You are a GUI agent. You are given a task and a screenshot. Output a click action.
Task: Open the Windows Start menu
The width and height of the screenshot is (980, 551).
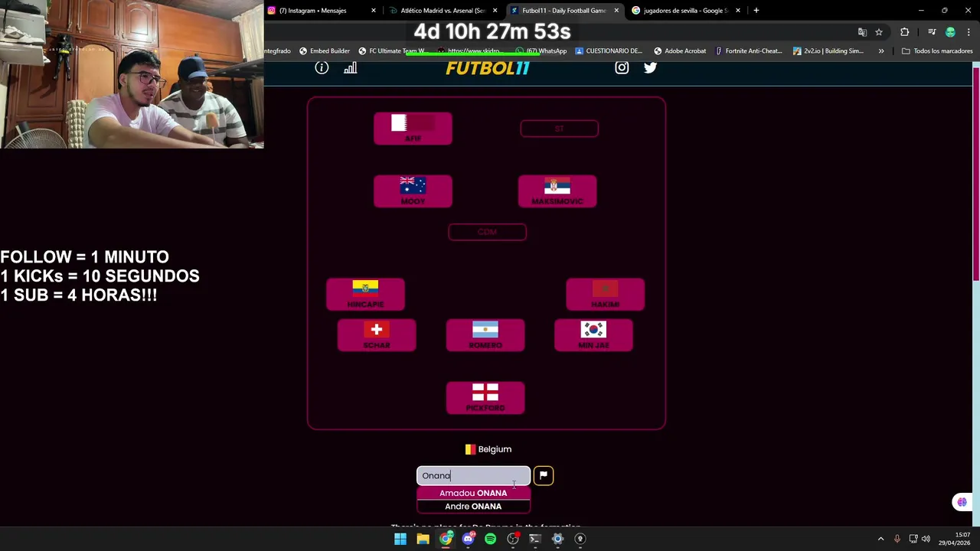coord(400,539)
